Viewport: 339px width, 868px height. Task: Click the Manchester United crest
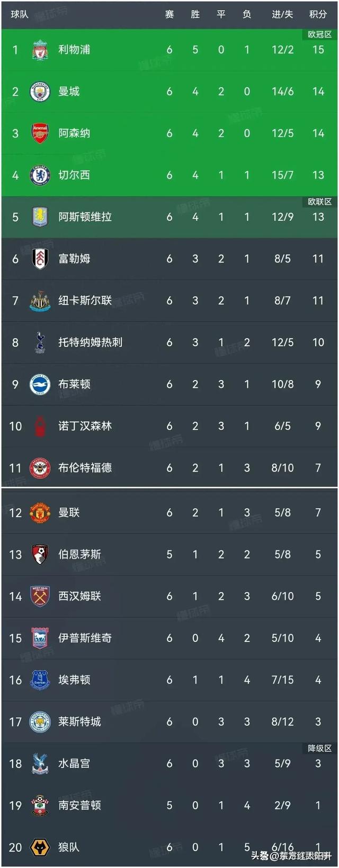point(40,512)
